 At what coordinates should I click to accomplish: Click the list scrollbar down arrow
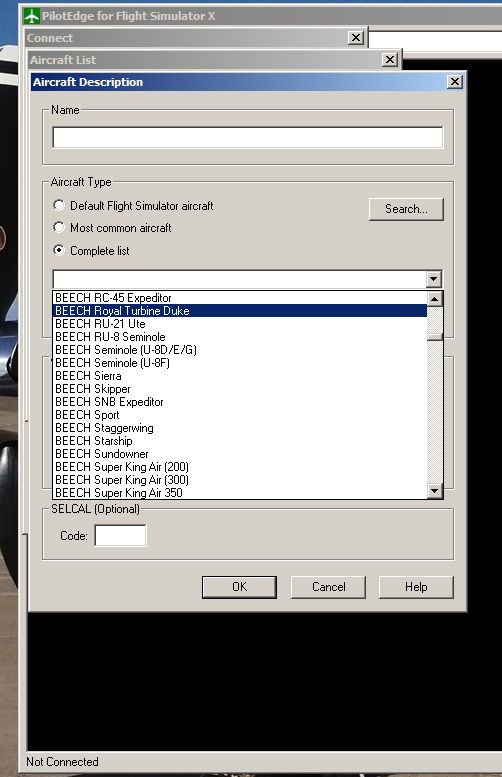pos(435,491)
